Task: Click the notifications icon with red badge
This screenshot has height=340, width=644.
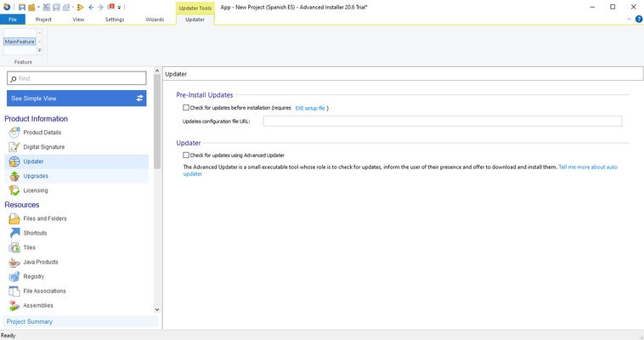Action: coord(111,7)
